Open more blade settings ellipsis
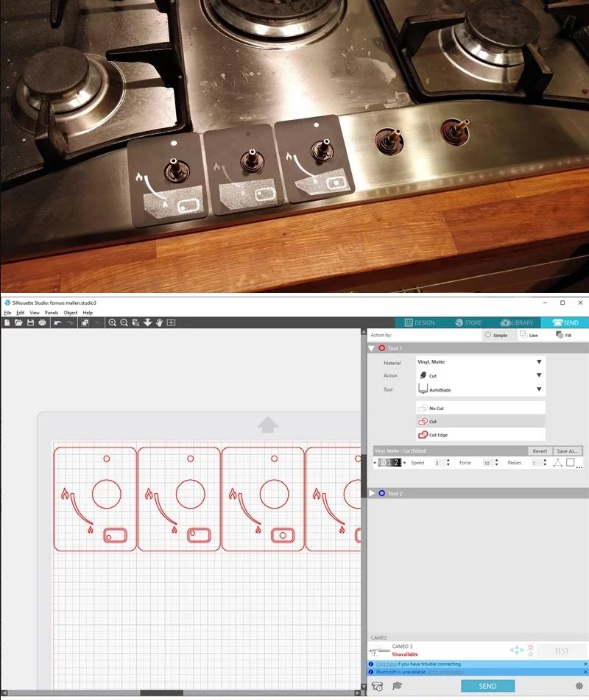This screenshot has height=700, width=589. 579,467
